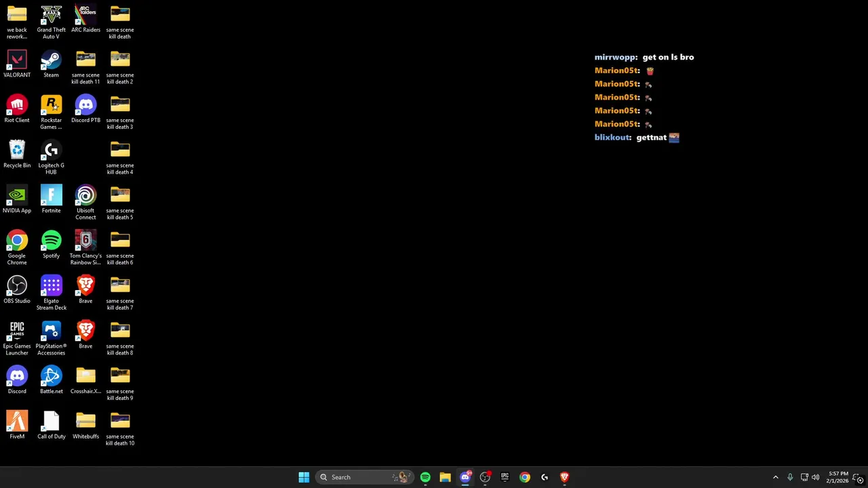The width and height of the screenshot is (868, 488).
Task: Select the 'we back rework' folder
Action: (x=17, y=22)
